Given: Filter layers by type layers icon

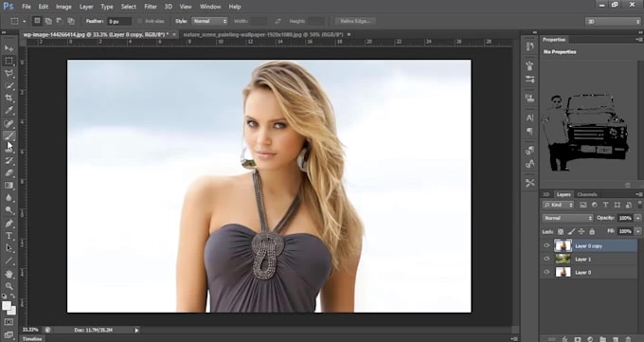Looking at the screenshot, I should [606, 205].
